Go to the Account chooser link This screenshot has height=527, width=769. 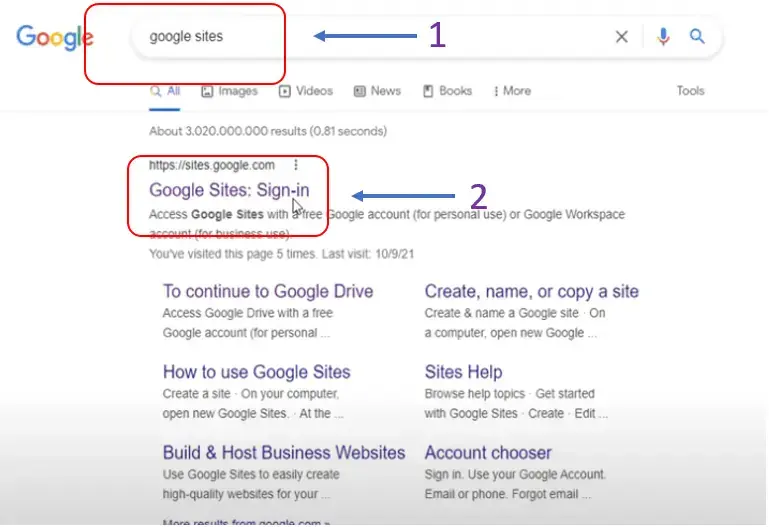488,452
